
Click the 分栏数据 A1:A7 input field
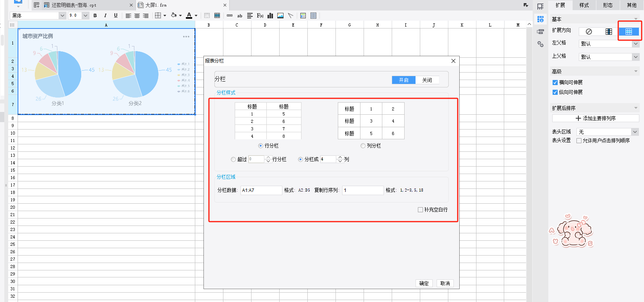261,190
